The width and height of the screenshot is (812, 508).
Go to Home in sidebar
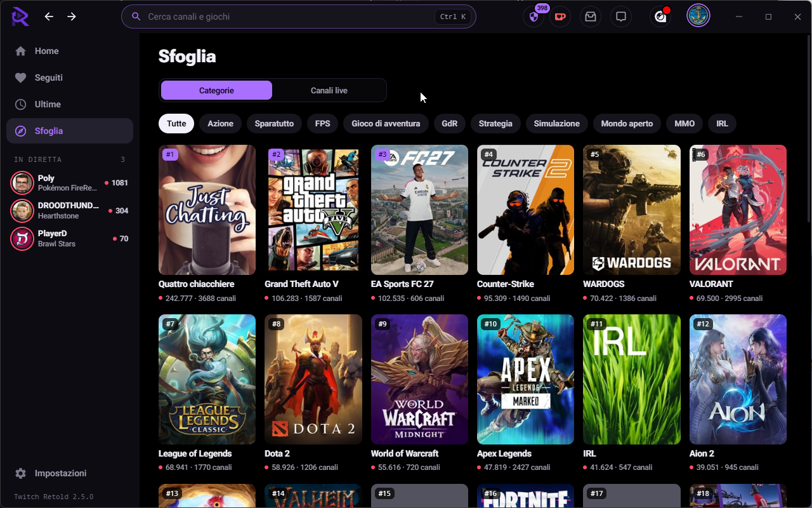(70, 51)
